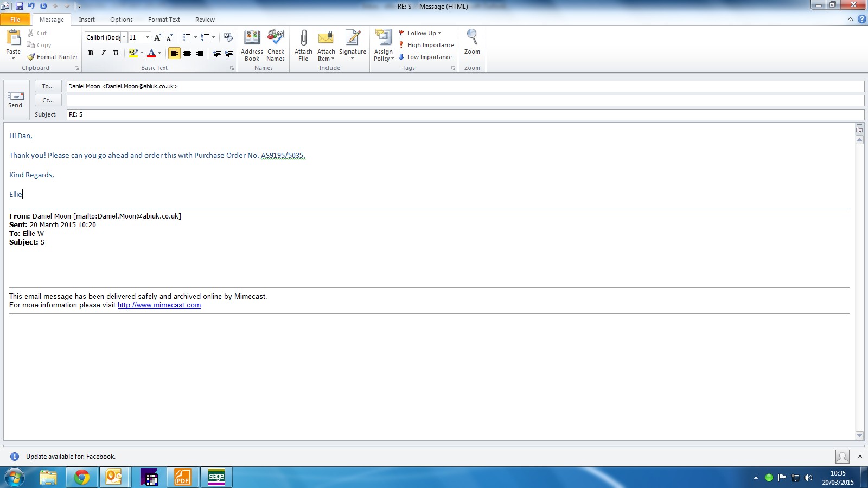Click the To... recipients button

(x=48, y=86)
